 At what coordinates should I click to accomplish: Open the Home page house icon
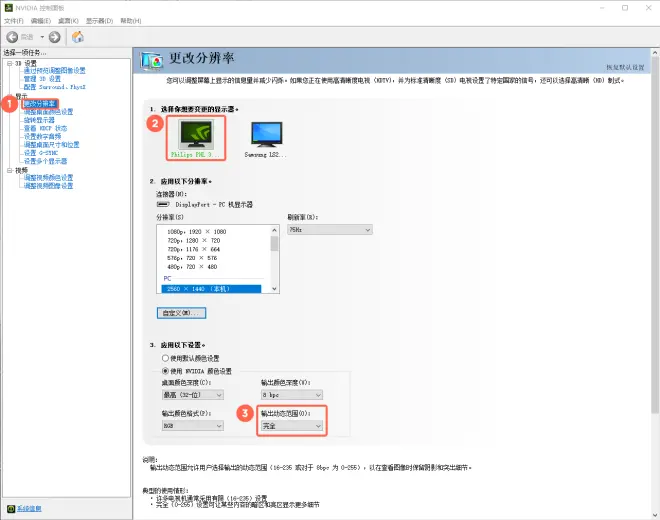coord(78,37)
